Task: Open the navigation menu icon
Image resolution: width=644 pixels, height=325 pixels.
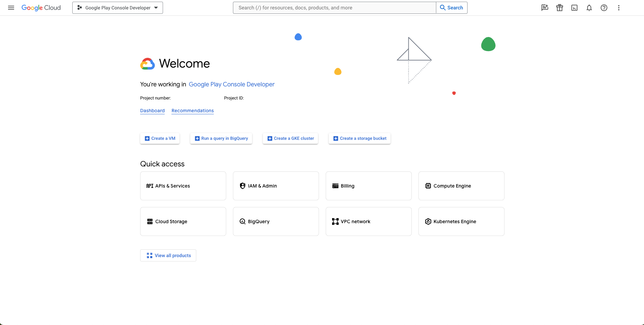Action: (11, 7)
